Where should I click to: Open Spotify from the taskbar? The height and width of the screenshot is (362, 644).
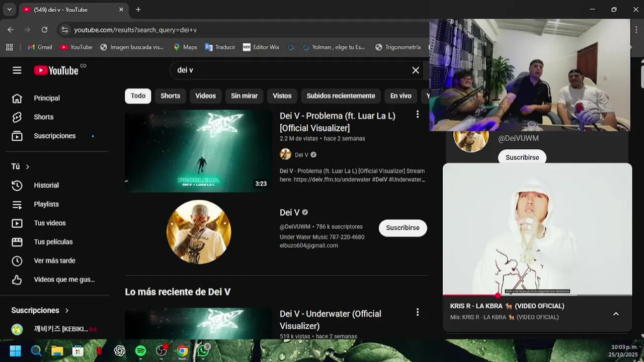140,351
